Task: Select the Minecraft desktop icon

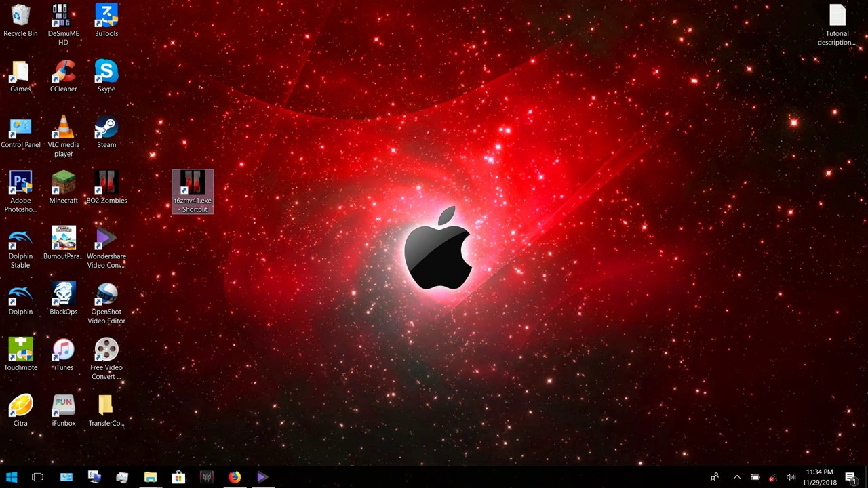Action: (x=63, y=188)
